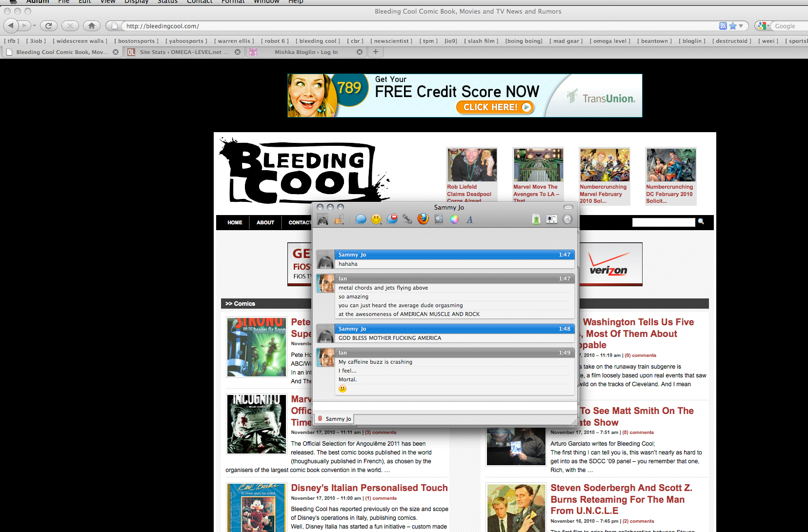Open the slash film bookmark
808x532 pixels.
point(481,41)
